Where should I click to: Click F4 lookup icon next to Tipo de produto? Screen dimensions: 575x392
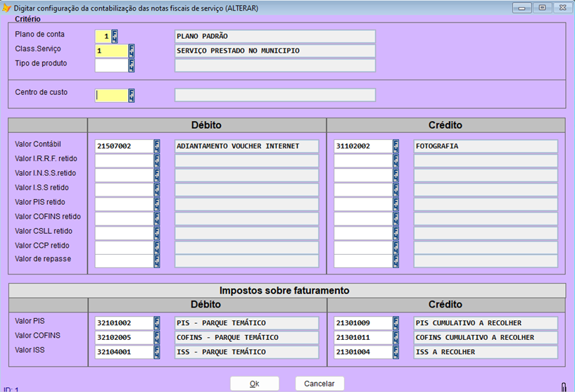(132, 65)
